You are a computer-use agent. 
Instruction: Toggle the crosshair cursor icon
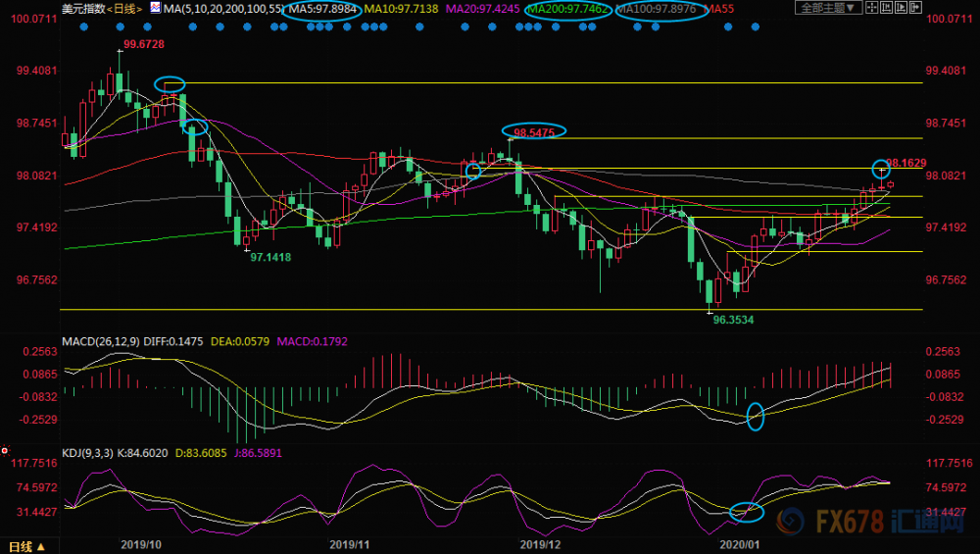pyautogui.click(x=872, y=8)
